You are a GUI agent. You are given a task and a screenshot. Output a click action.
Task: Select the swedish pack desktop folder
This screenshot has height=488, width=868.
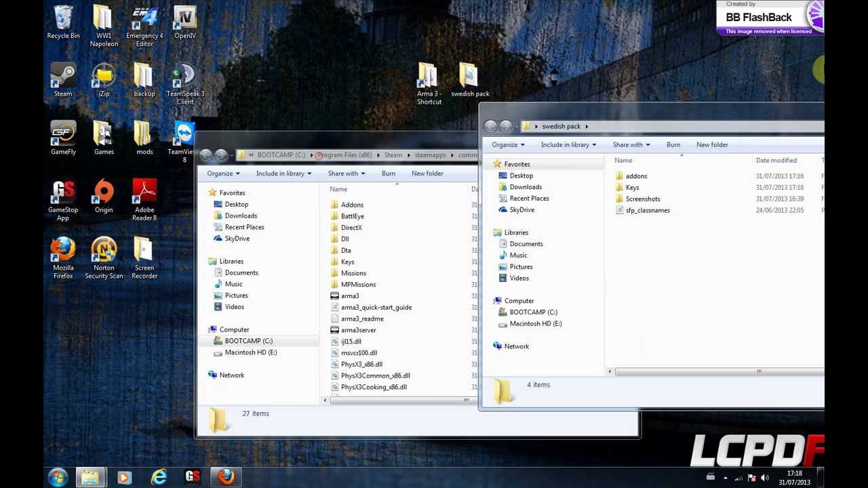(x=469, y=80)
